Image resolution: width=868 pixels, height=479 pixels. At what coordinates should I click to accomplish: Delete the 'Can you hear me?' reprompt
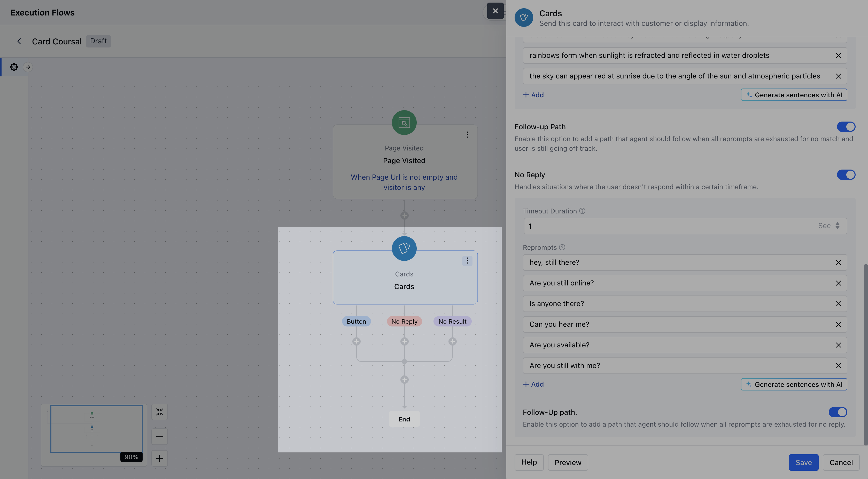point(838,324)
